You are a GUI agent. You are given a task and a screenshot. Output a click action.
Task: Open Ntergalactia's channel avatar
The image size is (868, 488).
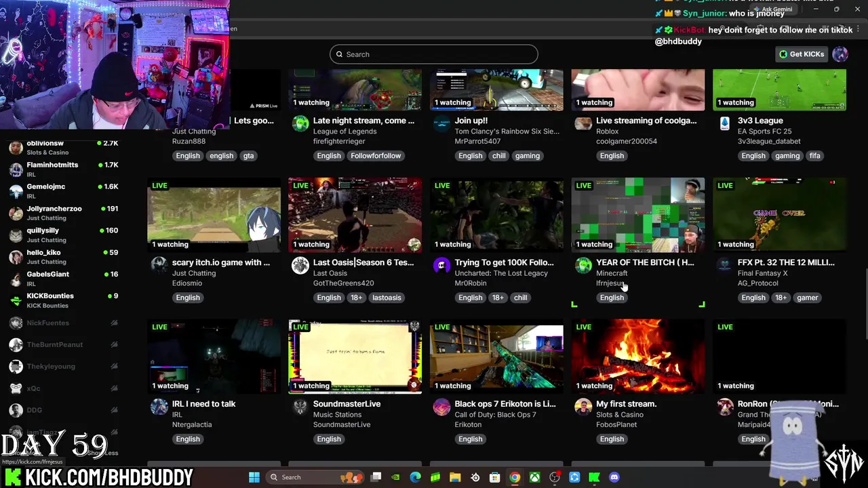(159, 407)
